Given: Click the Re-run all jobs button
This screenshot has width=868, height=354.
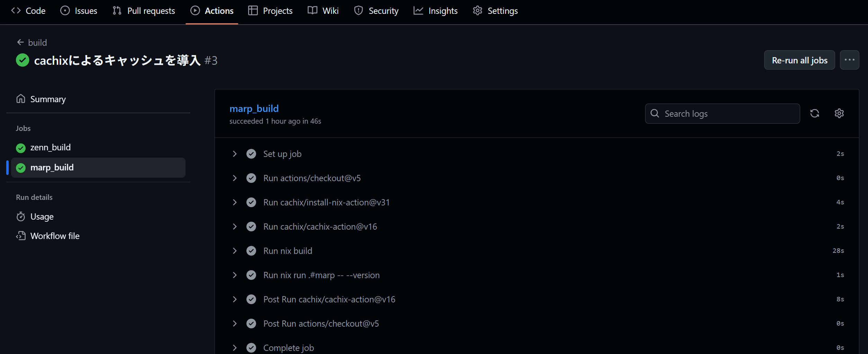Looking at the screenshot, I should 799,60.
